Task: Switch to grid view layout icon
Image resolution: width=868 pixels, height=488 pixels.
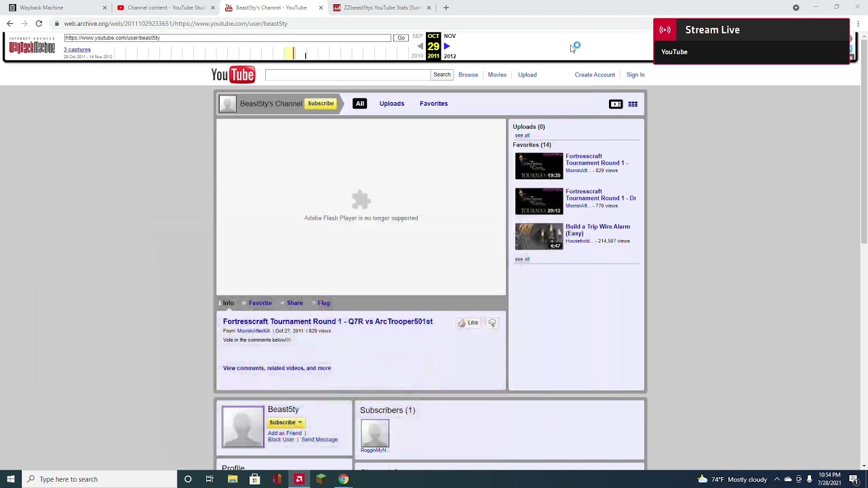Action: pyautogui.click(x=633, y=104)
